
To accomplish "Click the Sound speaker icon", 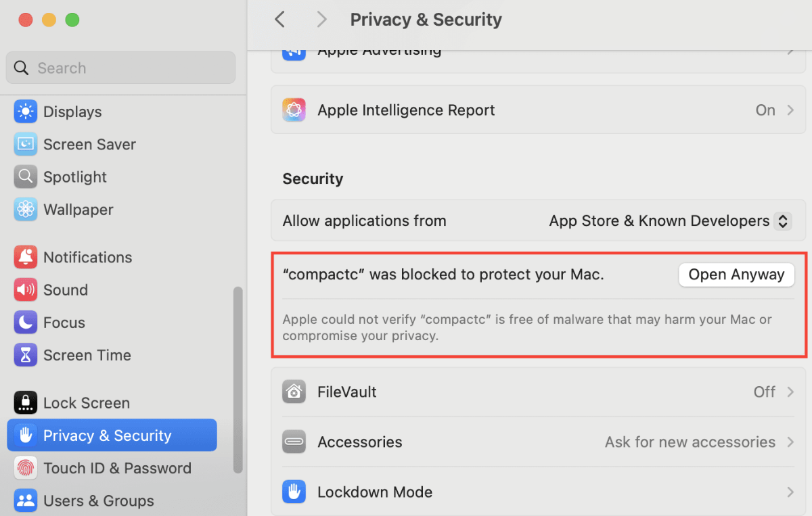I will [x=25, y=289].
